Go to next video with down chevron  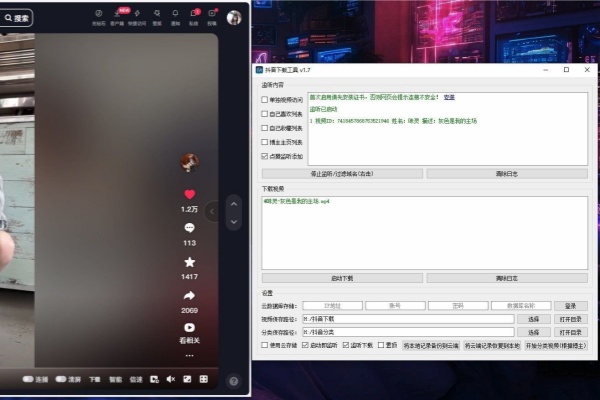[234, 221]
